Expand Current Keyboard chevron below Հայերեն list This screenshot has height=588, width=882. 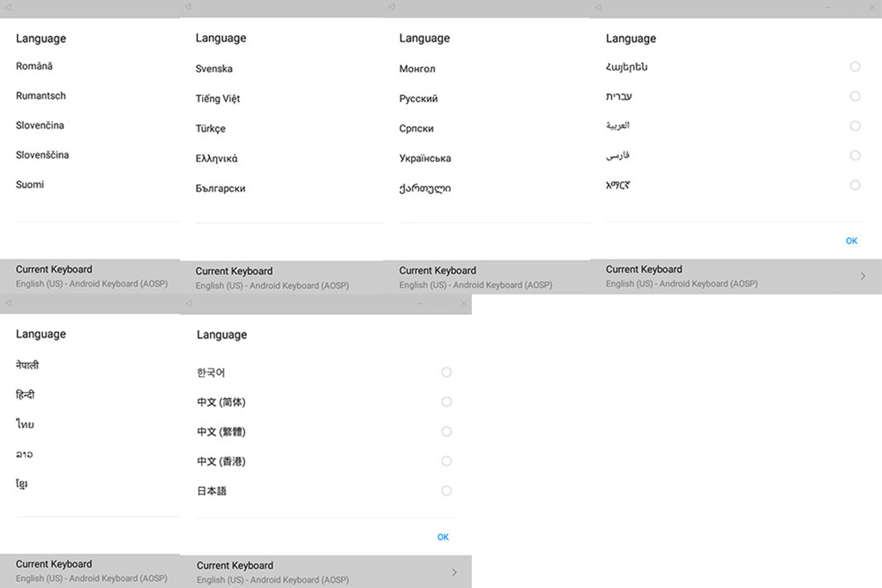click(862, 276)
